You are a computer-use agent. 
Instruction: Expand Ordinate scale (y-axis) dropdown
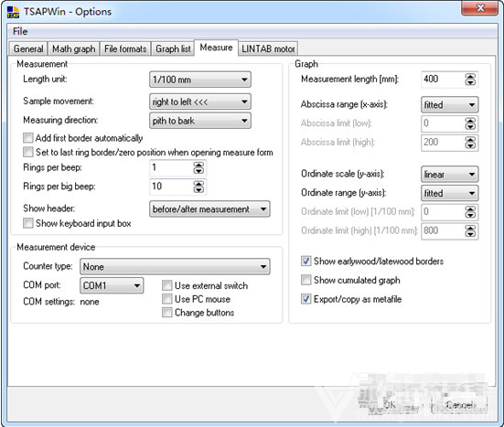click(450, 175)
